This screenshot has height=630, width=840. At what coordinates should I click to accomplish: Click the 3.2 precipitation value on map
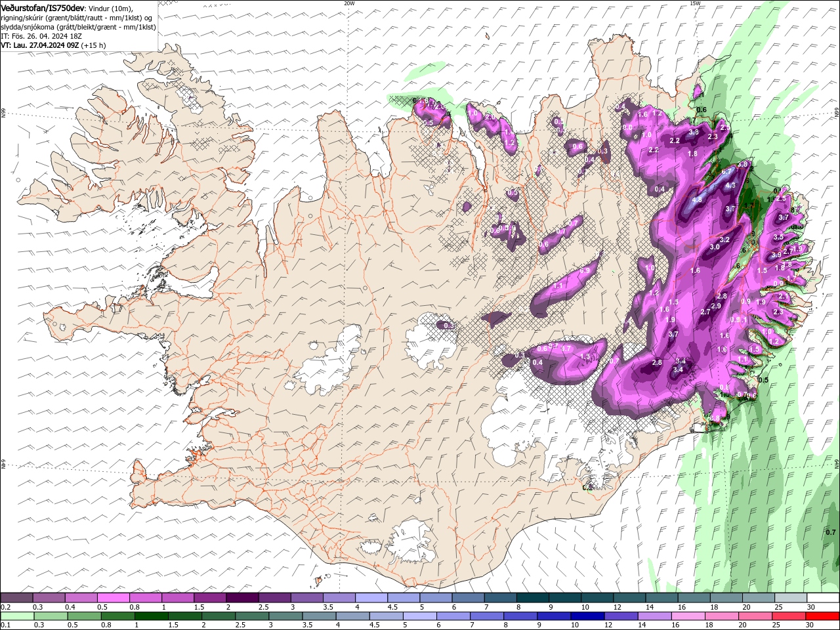coord(725,240)
